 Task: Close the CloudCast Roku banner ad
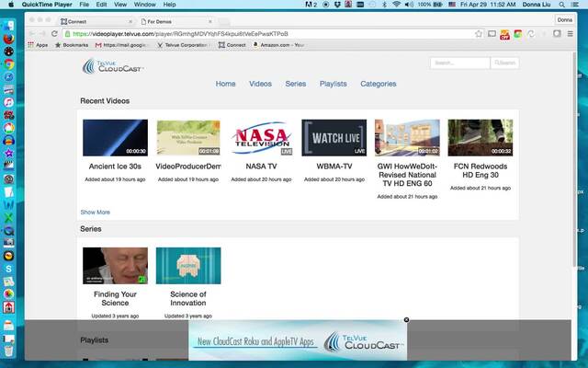pos(406,320)
